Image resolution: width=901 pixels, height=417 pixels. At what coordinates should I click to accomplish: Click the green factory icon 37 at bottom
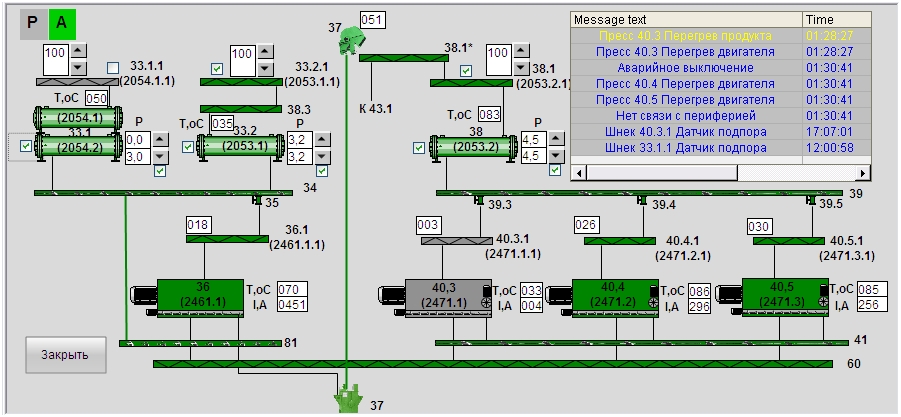[x=346, y=399]
